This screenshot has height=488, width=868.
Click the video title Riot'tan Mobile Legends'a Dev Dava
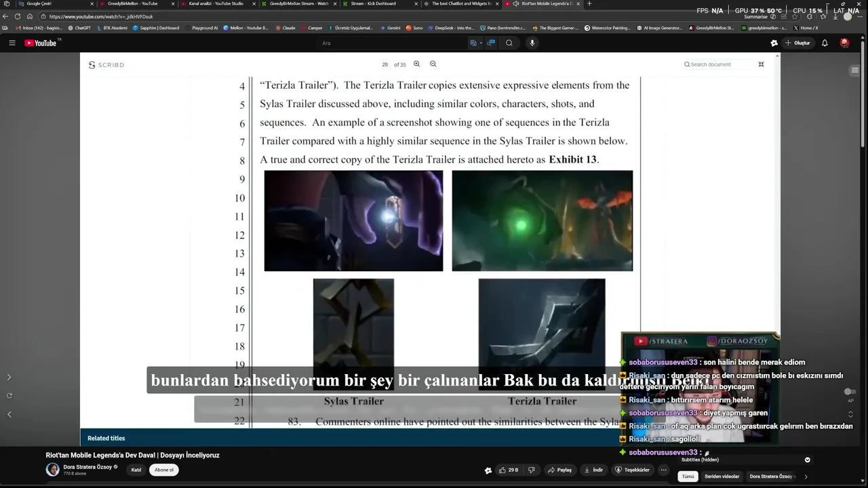pyautogui.click(x=132, y=455)
